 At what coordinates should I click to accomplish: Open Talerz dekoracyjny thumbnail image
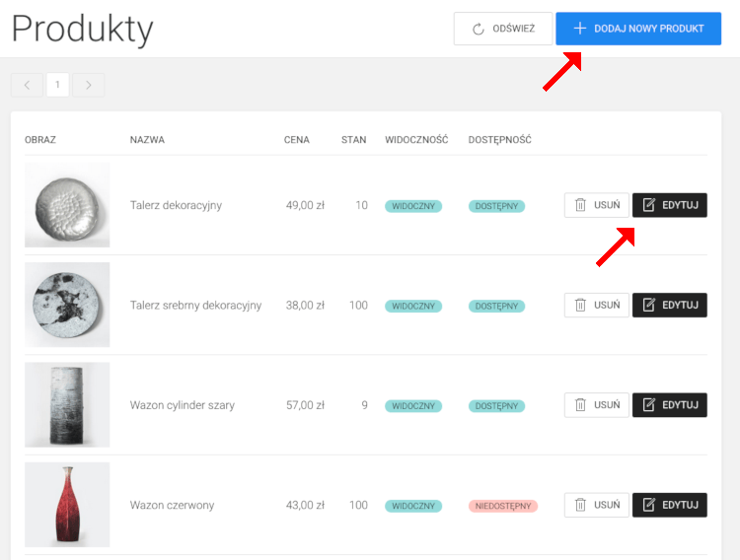67,205
